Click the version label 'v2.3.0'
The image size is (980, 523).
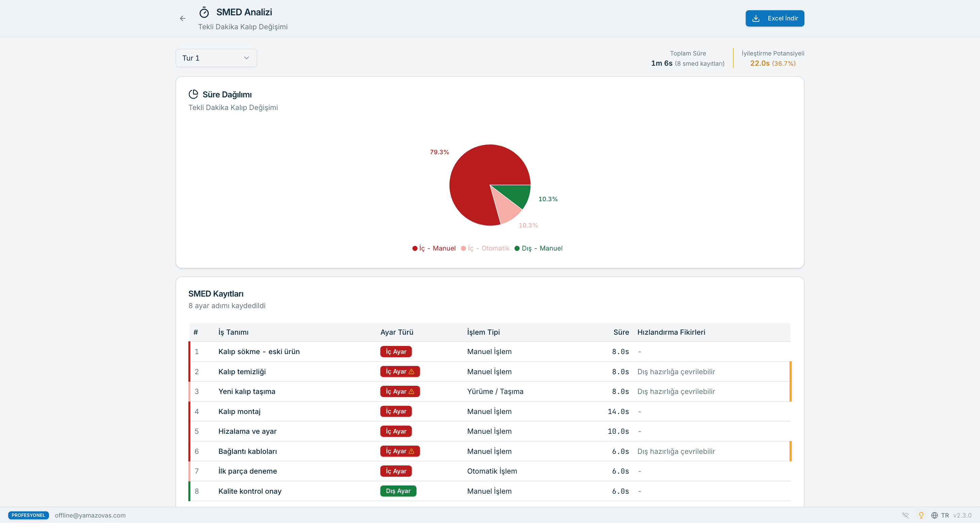(962, 515)
